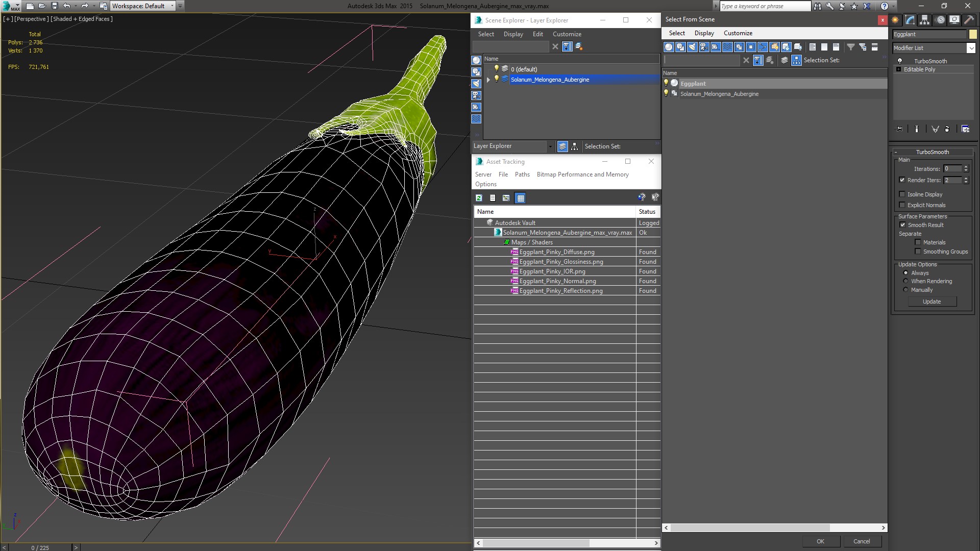Toggle lightbulb visibility of Solanum_Melongena_Aubergine layer
The height and width of the screenshot is (551, 980).
(496, 79)
